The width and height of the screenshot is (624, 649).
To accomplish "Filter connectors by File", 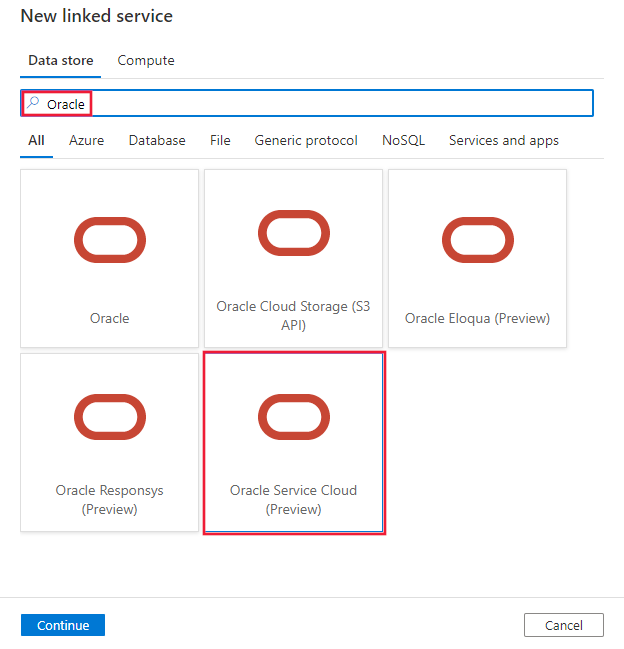I will click(x=220, y=140).
